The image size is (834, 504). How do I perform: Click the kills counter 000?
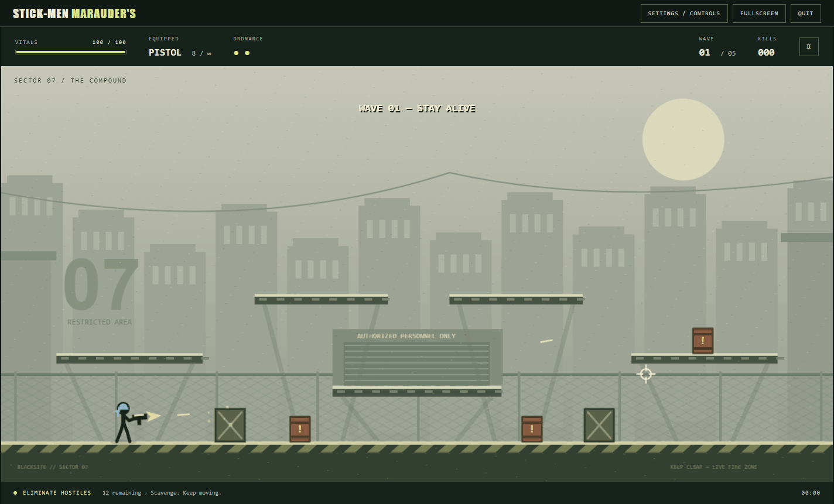coord(766,53)
